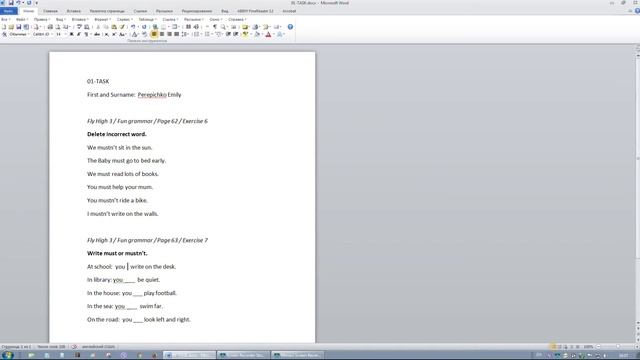The image size is (640, 360).
Task: Undo via Quick Access Toolbar
Action: tap(18, 3)
